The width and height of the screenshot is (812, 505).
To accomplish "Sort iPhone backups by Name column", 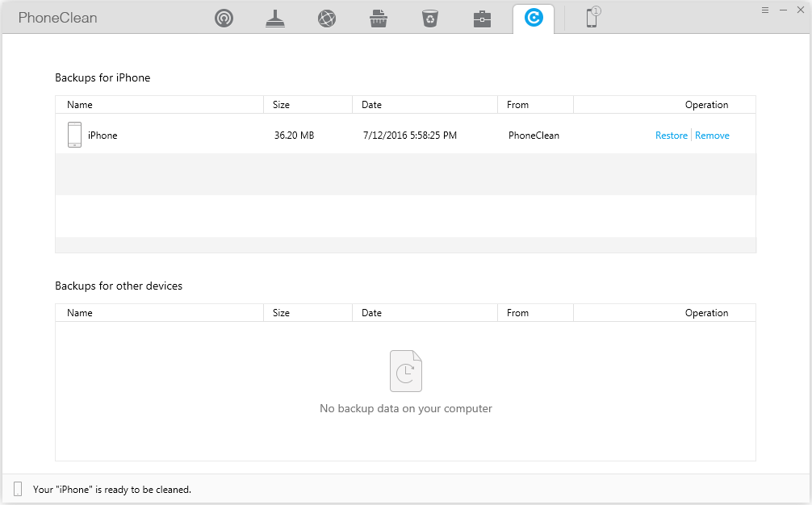I will click(x=80, y=105).
